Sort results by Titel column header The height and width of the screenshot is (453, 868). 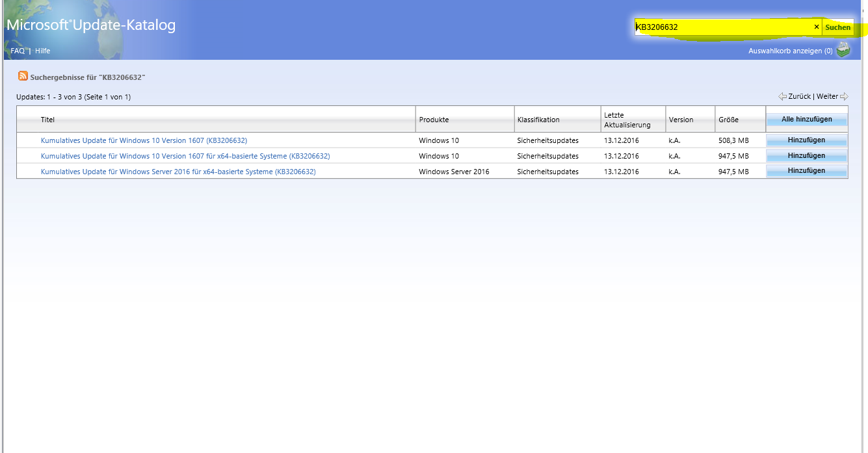[47, 120]
